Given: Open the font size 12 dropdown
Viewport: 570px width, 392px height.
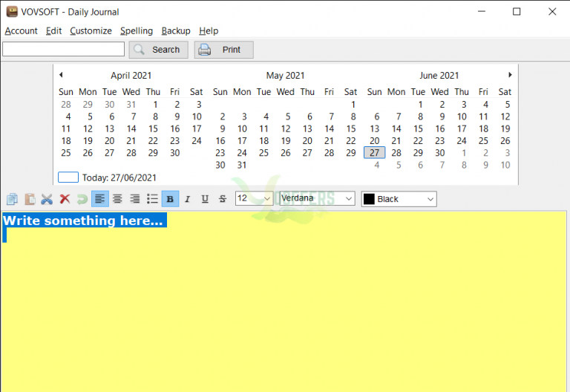Looking at the screenshot, I should [254, 198].
